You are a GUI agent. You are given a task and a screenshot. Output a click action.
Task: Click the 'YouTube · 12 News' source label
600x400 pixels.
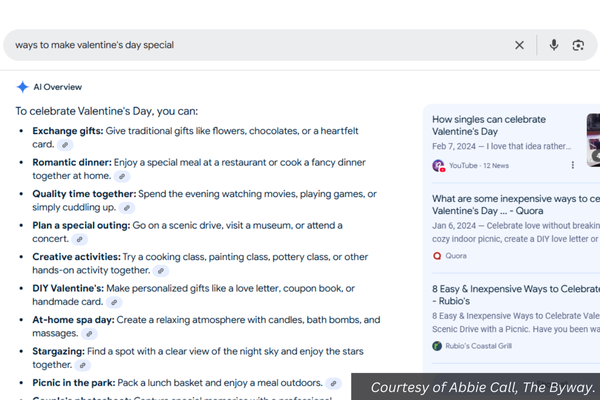(479, 166)
